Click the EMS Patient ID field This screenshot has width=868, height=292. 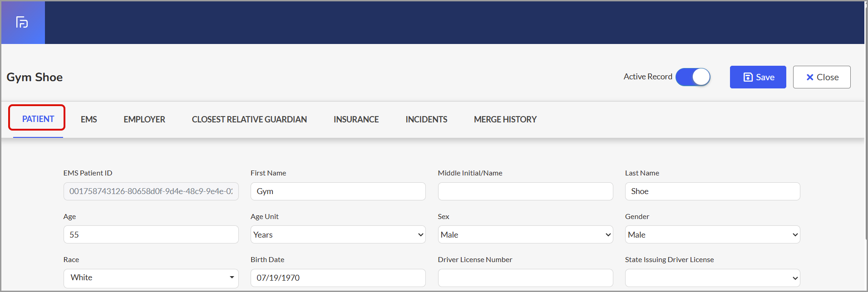[x=151, y=191]
